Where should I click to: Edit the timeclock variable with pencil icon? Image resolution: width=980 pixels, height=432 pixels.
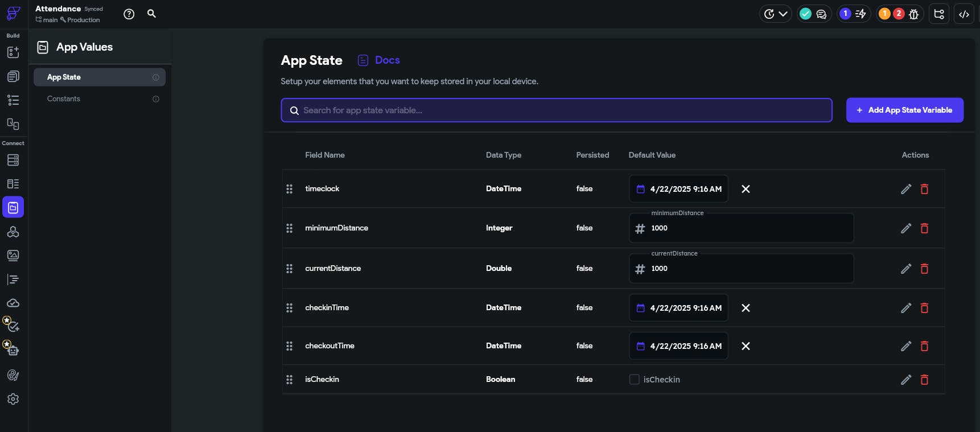pos(906,189)
